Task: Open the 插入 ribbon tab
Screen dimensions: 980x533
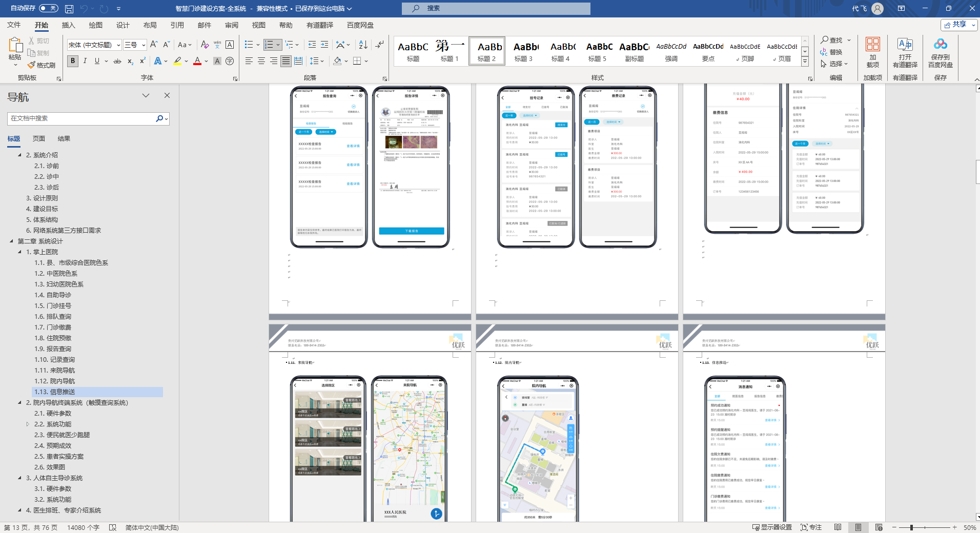Action: pyautogui.click(x=68, y=25)
